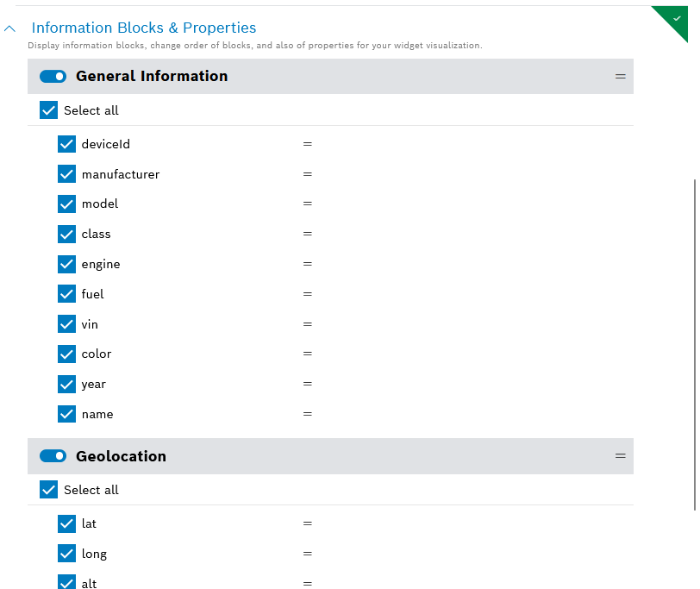The image size is (700, 589).
Task: Uncheck the color property checkbox
Action: pyautogui.click(x=67, y=354)
